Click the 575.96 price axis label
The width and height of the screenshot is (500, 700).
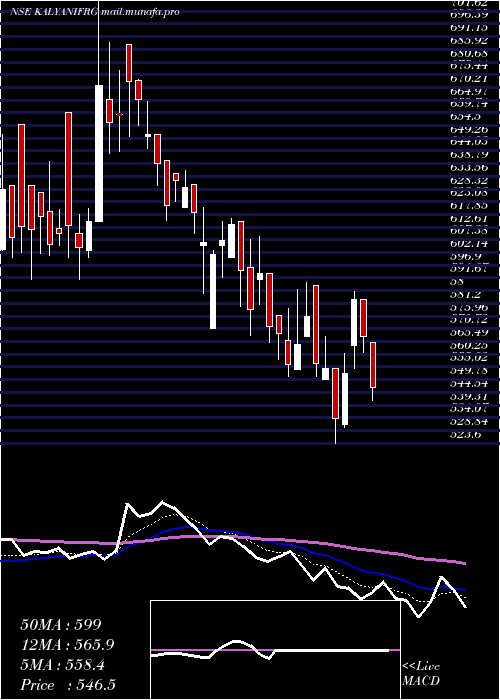tap(471, 308)
